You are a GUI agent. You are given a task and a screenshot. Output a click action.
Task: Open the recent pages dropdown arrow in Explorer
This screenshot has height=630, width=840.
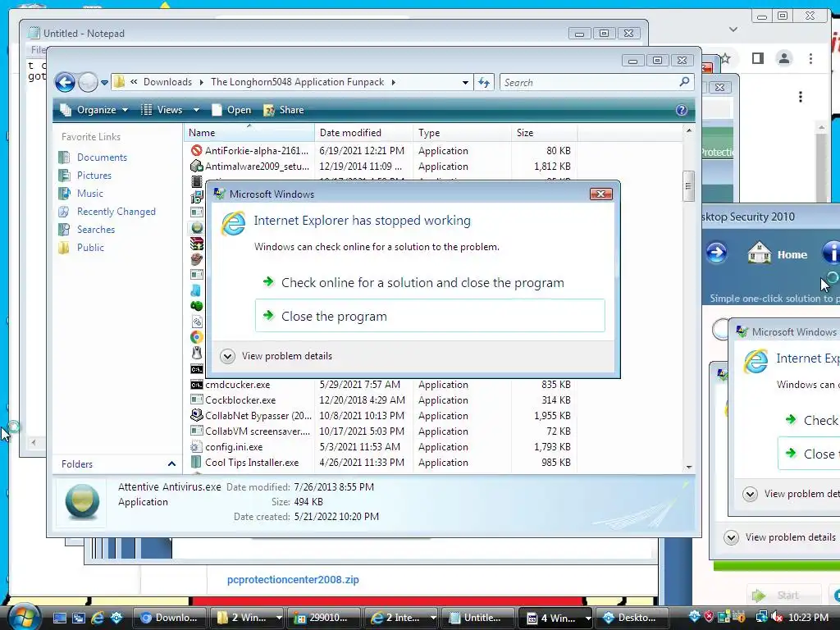point(104,83)
